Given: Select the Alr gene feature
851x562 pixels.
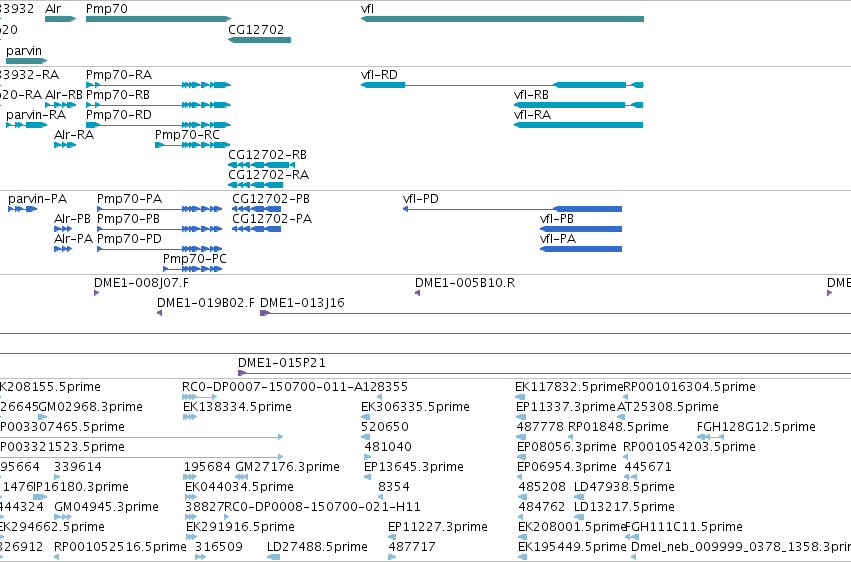Looking at the screenshot, I should click(60, 19).
